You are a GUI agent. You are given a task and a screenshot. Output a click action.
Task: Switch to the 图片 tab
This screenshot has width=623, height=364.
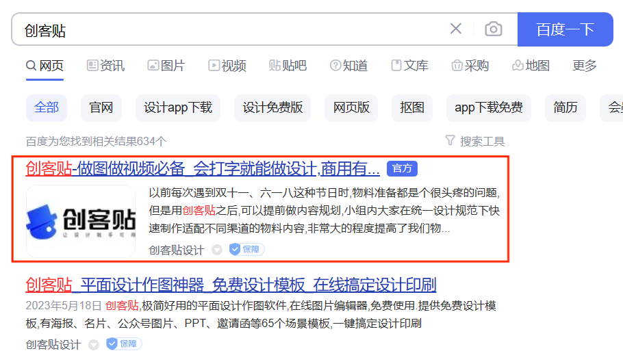pyautogui.click(x=166, y=66)
